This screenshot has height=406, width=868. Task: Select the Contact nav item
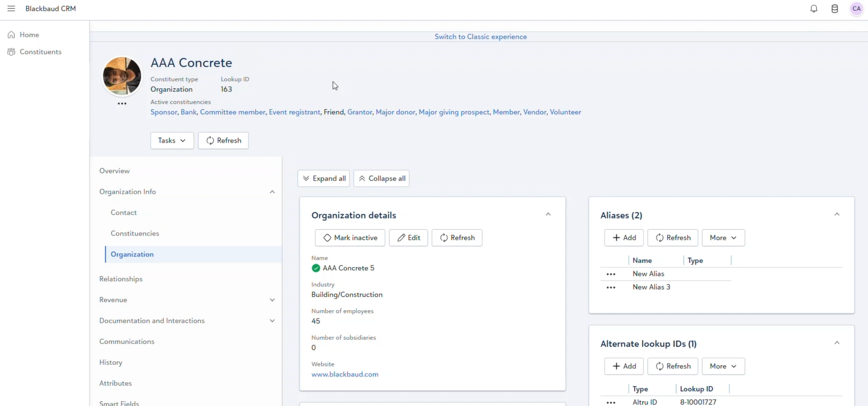[x=124, y=213]
